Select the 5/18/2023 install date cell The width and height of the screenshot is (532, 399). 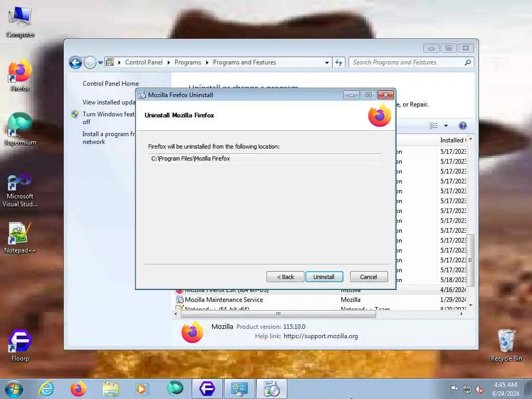tap(453, 280)
